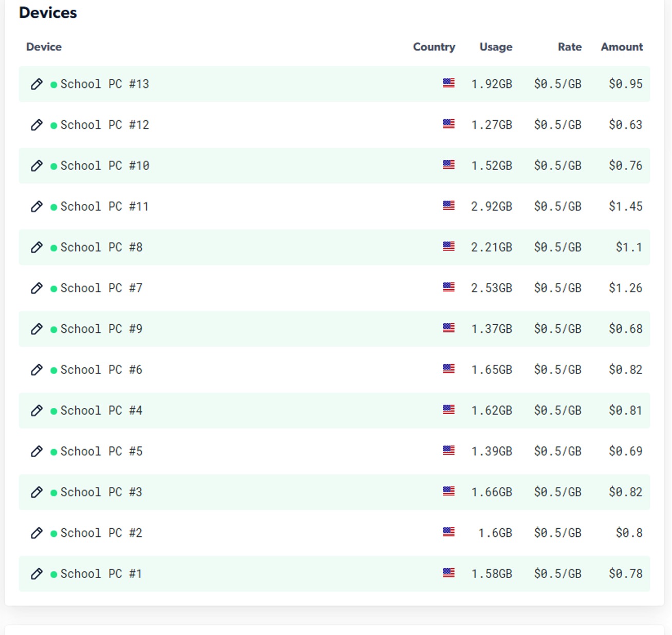672x635 pixels.
Task: Click the edit pencil for School PC #13
Action: tap(36, 84)
